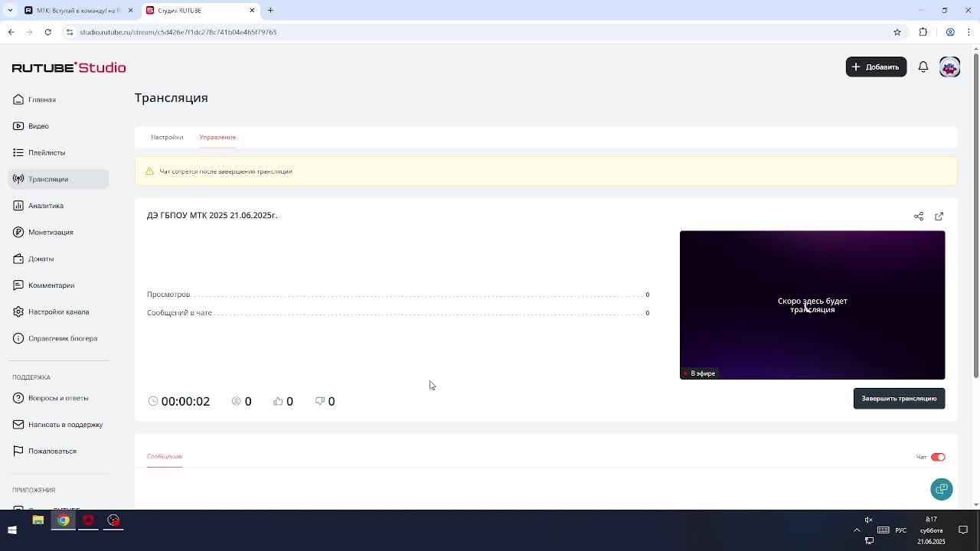This screenshot has width=980, height=551.
Task: Click the chart icon beside Аналитика
Action: [x=18, y=205]
